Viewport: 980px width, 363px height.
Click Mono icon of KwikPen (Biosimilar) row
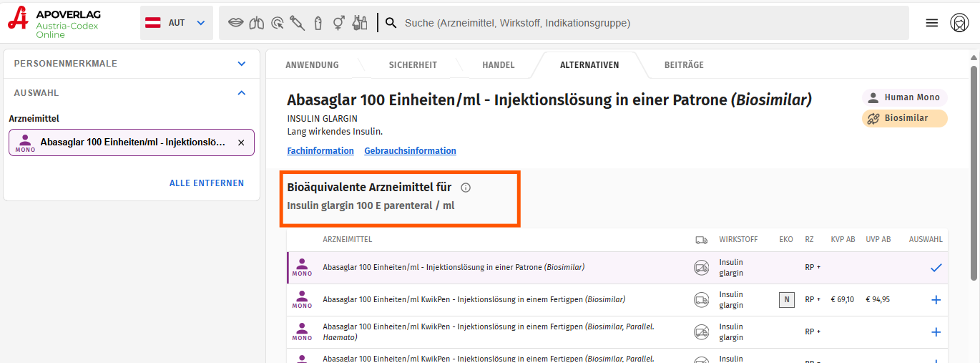[x=302, y=300]
